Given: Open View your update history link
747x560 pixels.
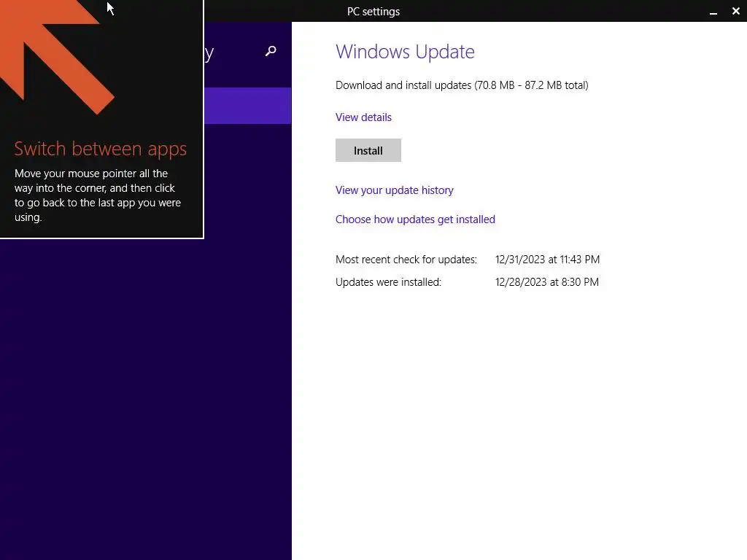Looking at the screenshot, I should pos(394,190).
